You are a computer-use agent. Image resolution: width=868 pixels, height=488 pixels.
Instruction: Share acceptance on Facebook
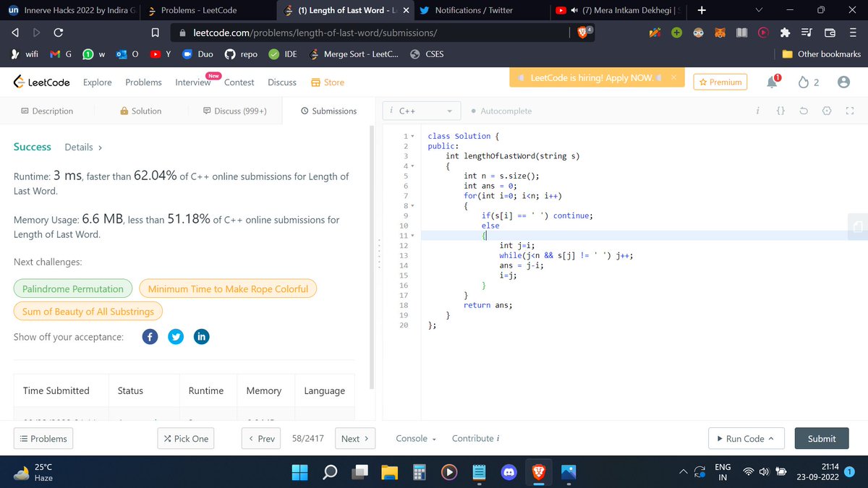click(x=150, y=337)
